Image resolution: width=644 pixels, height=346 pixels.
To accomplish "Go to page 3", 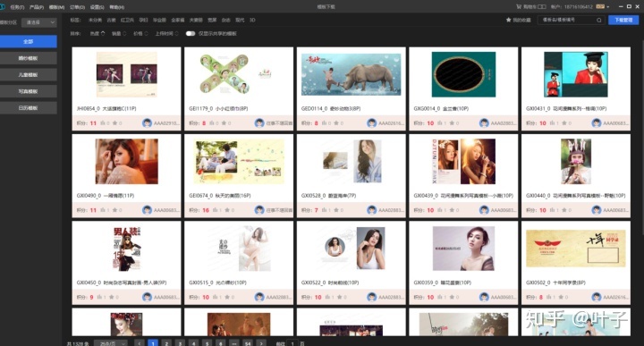I will (180, 343).
